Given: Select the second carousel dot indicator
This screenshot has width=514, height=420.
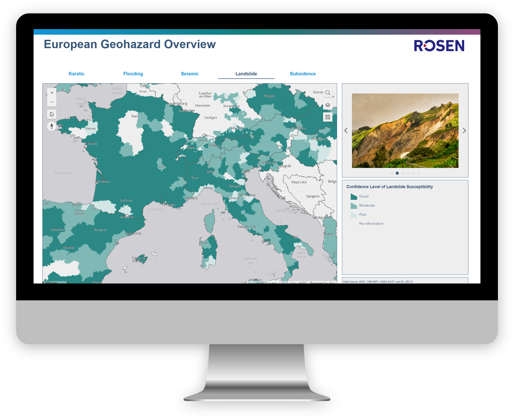Looking at the screenshot, I should 397,173.
